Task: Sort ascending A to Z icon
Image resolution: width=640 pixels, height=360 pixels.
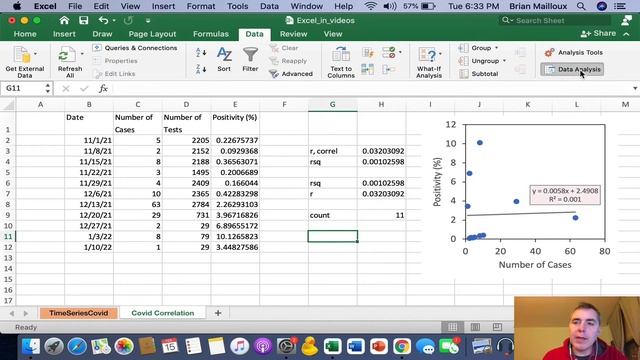Action: 201,52
